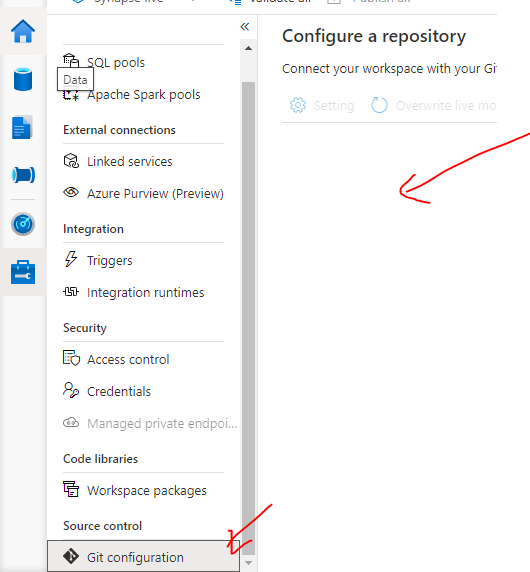Click the Setting gear icon
The image size is (530, 572).
click(x=298, y=105)
